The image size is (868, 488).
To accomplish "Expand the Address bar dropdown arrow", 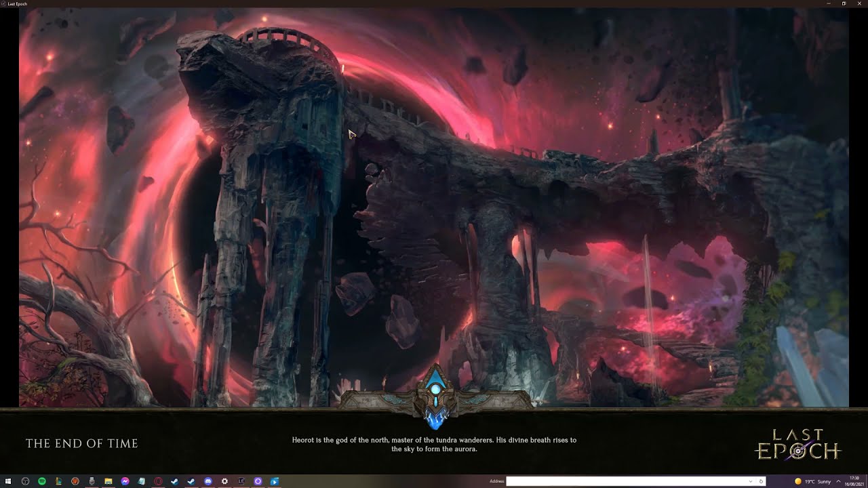I will (x=751, y=481).
